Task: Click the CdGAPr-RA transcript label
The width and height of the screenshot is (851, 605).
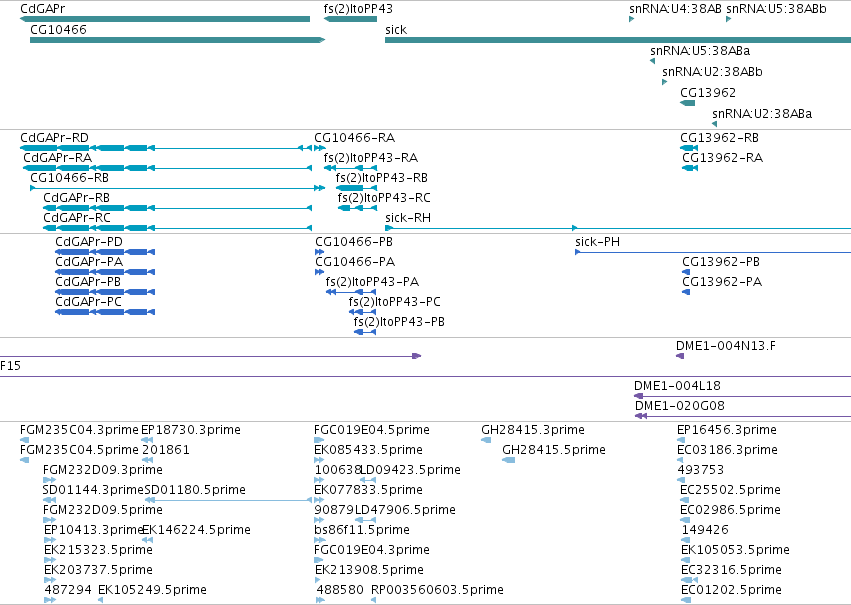Action: tap(58, 158)
